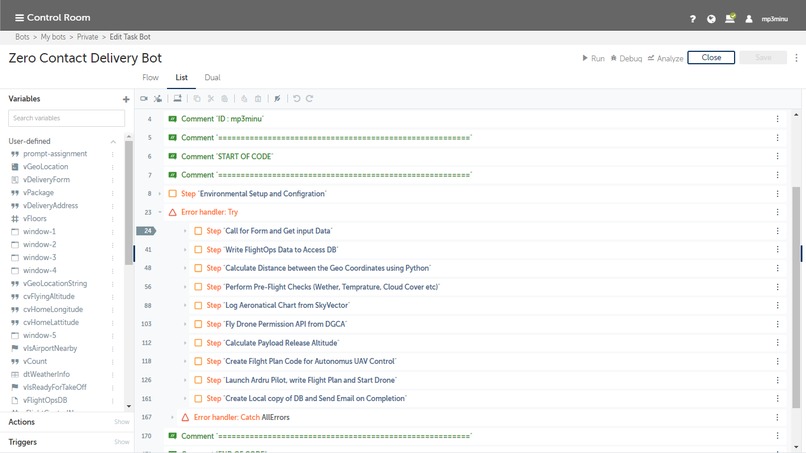Copy selected action via toolbar

click(x=197, y=99)
